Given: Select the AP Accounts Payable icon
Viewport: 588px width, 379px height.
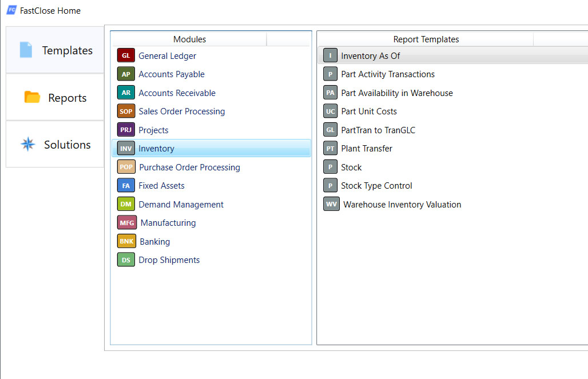Looking at the screenshot, I should coord(126,74).
